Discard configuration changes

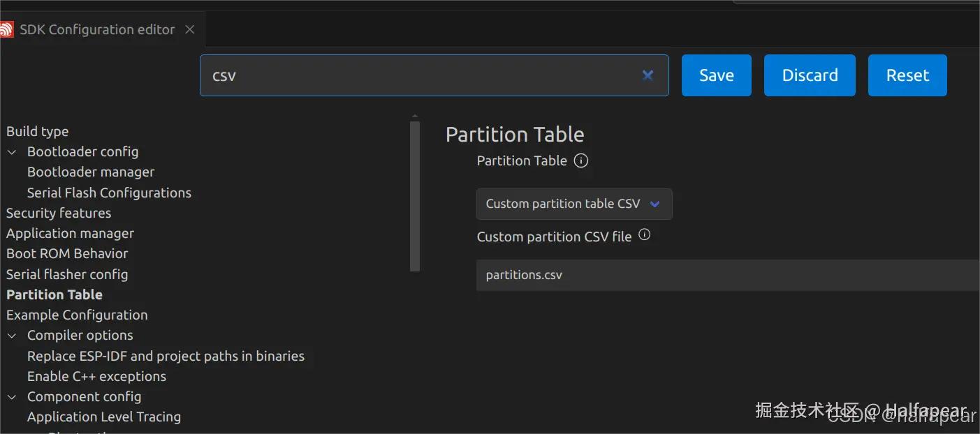click(810, 75)
